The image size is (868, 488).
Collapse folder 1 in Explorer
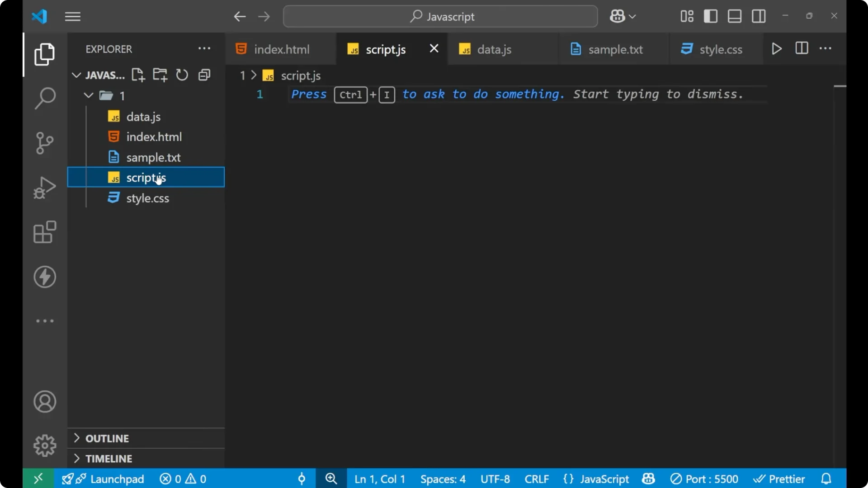[88, 95]
